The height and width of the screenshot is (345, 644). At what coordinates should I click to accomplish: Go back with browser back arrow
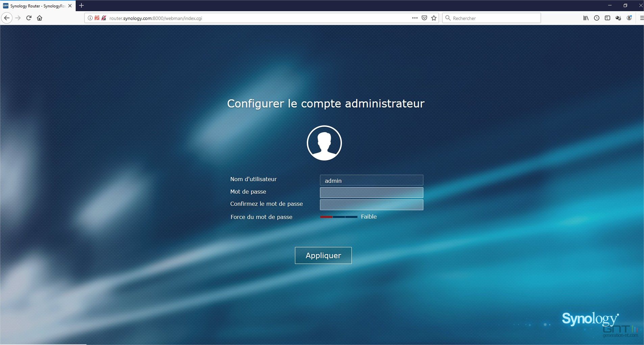coord(7,18)
